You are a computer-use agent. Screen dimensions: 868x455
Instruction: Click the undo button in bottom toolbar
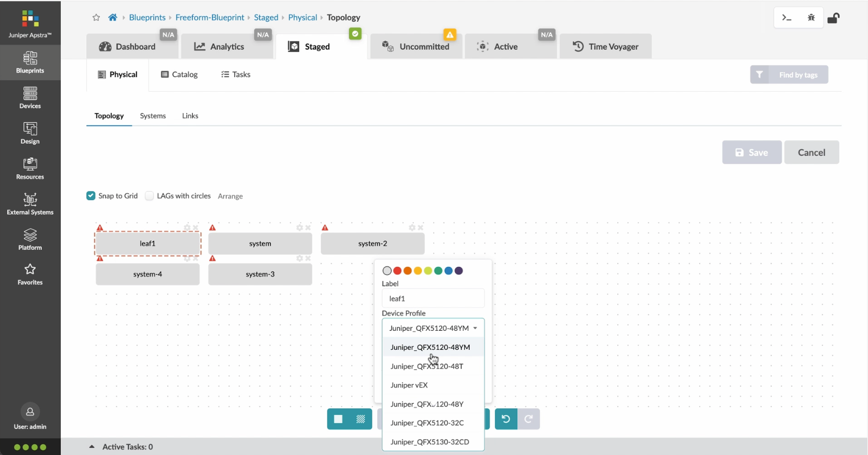505,419
